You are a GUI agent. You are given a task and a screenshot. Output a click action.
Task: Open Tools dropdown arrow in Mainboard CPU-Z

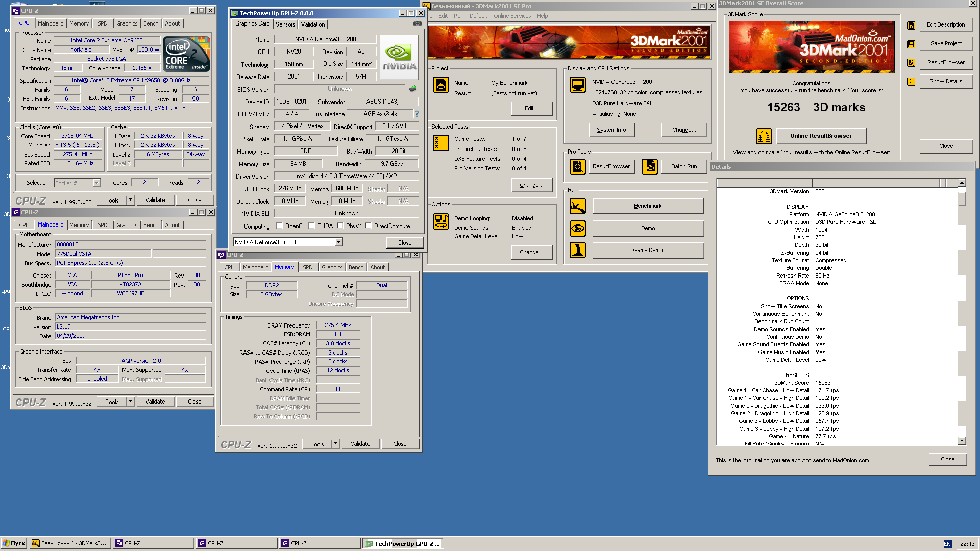pos(130,402)
